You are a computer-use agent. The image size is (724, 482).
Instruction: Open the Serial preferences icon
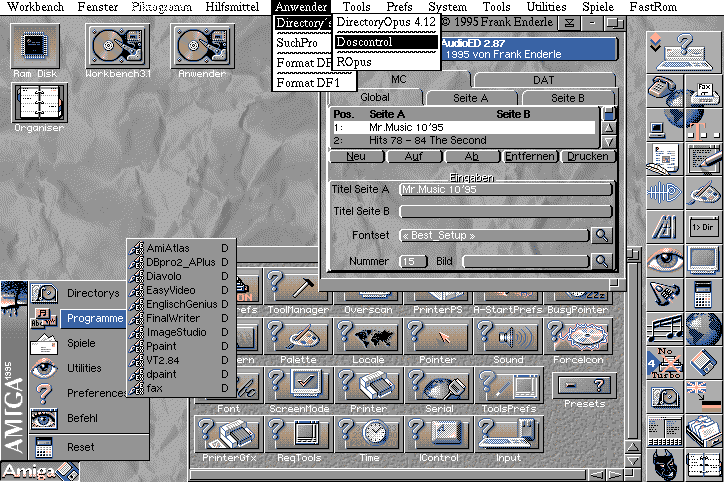coord(438,386)
